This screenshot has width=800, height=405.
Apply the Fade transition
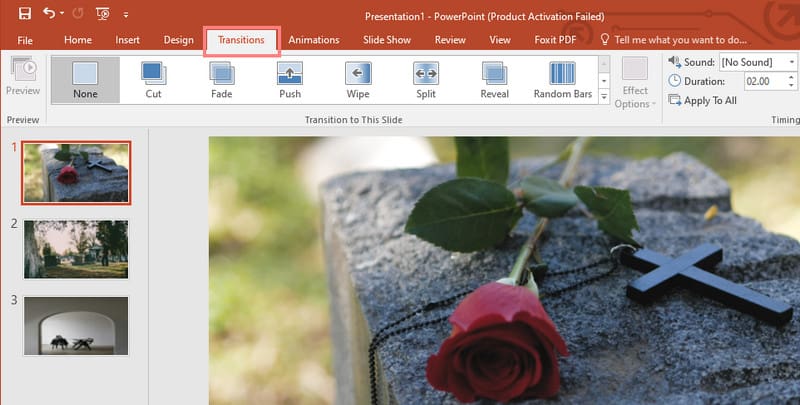(x=221, y=80)
